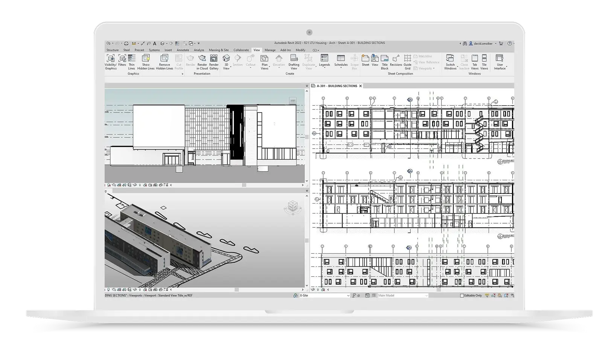Create a Drafting View
Screen dimensions: 614x364
294,62
